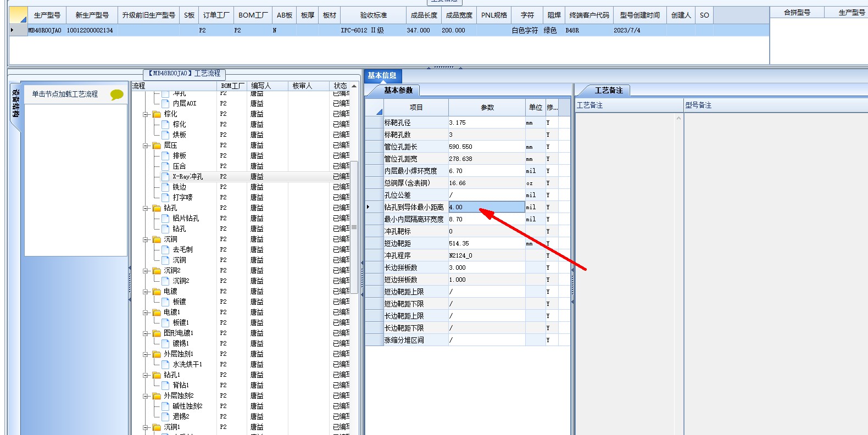Image resolution: width=868 pixels, height=435 pixels.
Task: Edit the 钻孔到导体最小距离 value 4.00
Action: click(x=487, y=207)
